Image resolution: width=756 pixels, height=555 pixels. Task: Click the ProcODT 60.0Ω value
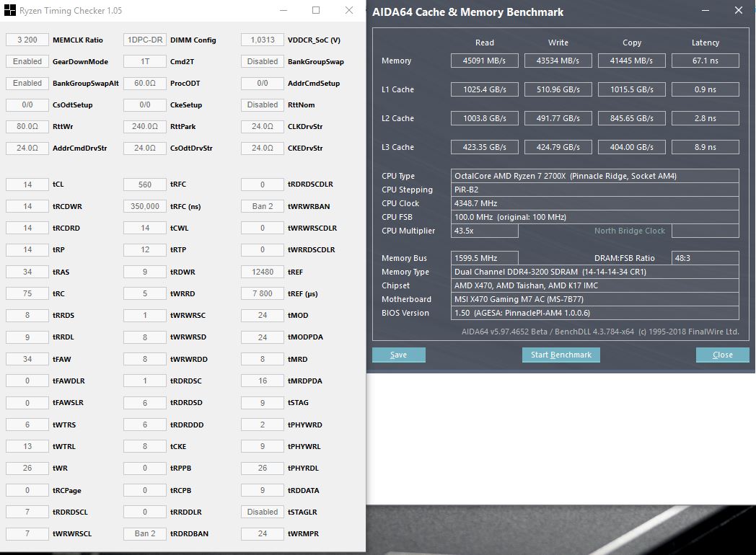(145, 84)
